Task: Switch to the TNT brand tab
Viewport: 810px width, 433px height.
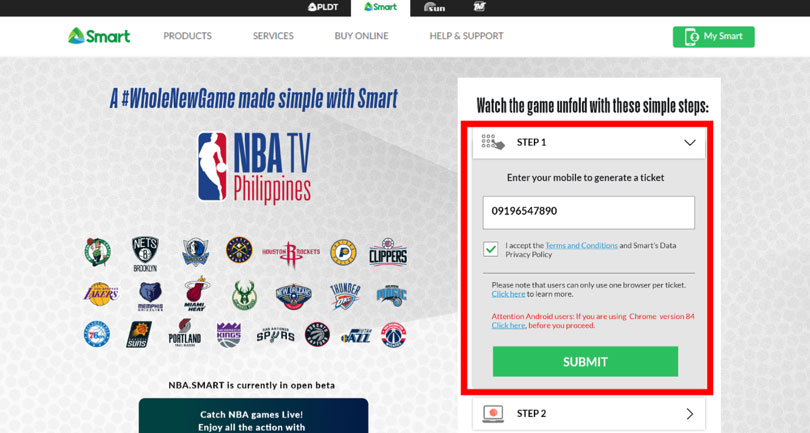Action: (x=479, y=7)
